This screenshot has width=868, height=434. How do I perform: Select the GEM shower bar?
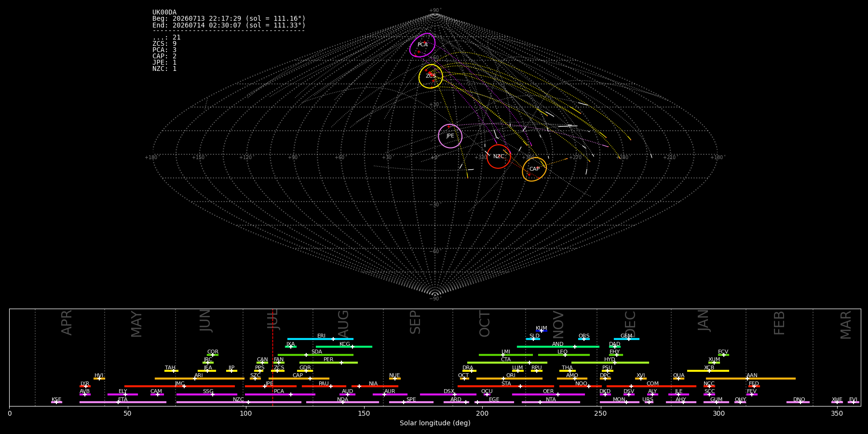tap(626, 339)
